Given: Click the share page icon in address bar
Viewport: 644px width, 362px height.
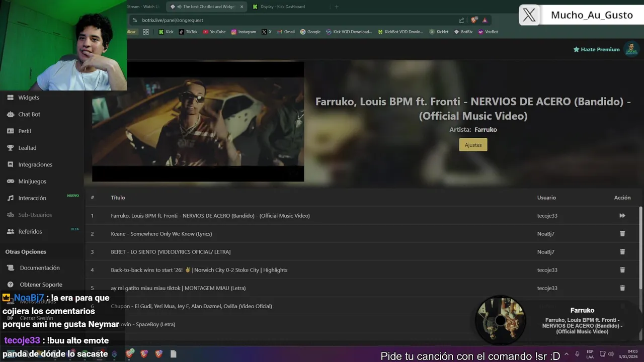Looking at the screenshot, I should 461,20.
